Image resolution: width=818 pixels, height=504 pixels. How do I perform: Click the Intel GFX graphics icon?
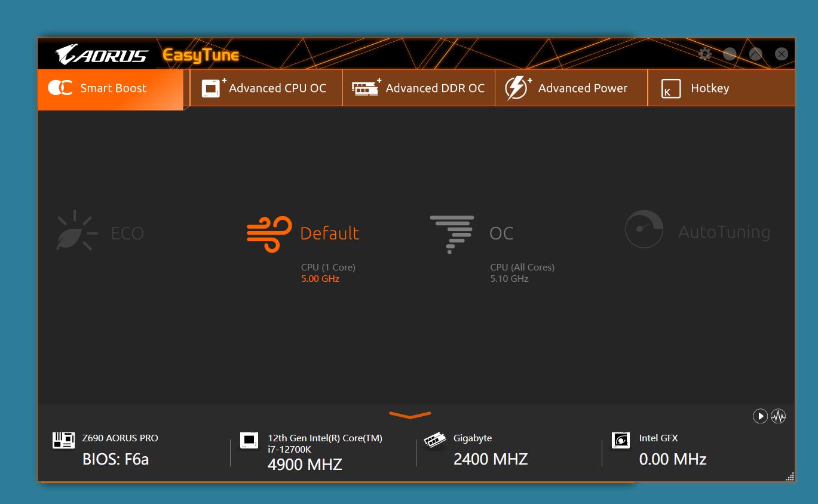(621, 441)
